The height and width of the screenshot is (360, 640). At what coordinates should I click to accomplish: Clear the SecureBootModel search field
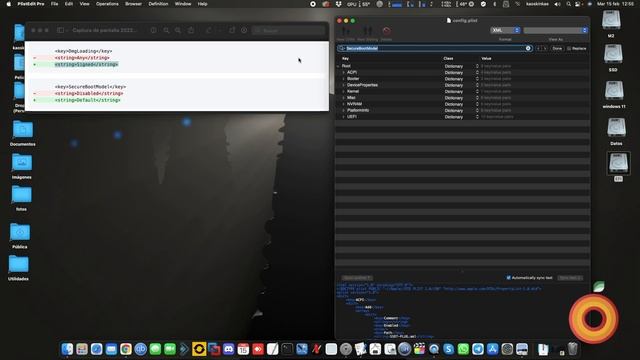[x=528, y=48]
